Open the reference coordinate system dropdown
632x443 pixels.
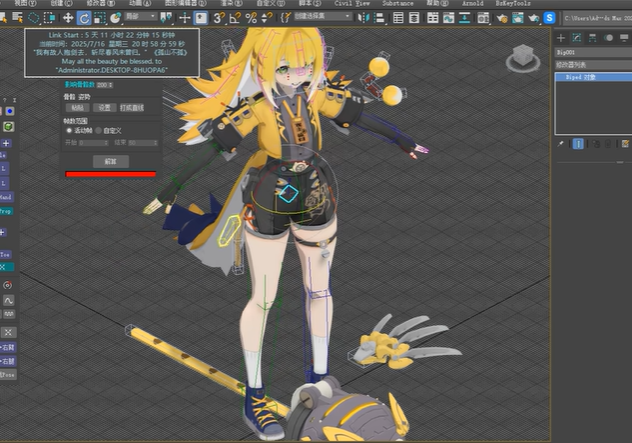[x=140, y=17]
